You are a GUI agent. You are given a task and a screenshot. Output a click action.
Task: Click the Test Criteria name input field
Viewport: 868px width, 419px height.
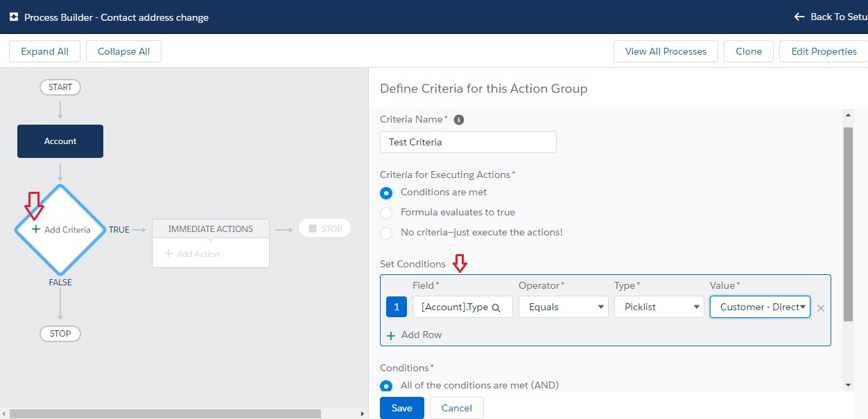(x=468, y=141)
